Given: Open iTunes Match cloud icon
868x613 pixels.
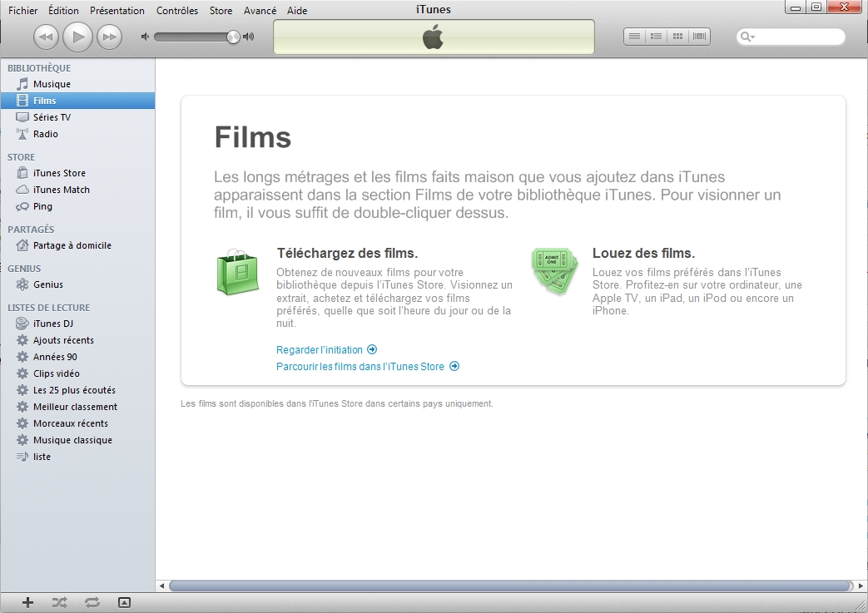Looking at the screenshot, I should coord(22,190).
